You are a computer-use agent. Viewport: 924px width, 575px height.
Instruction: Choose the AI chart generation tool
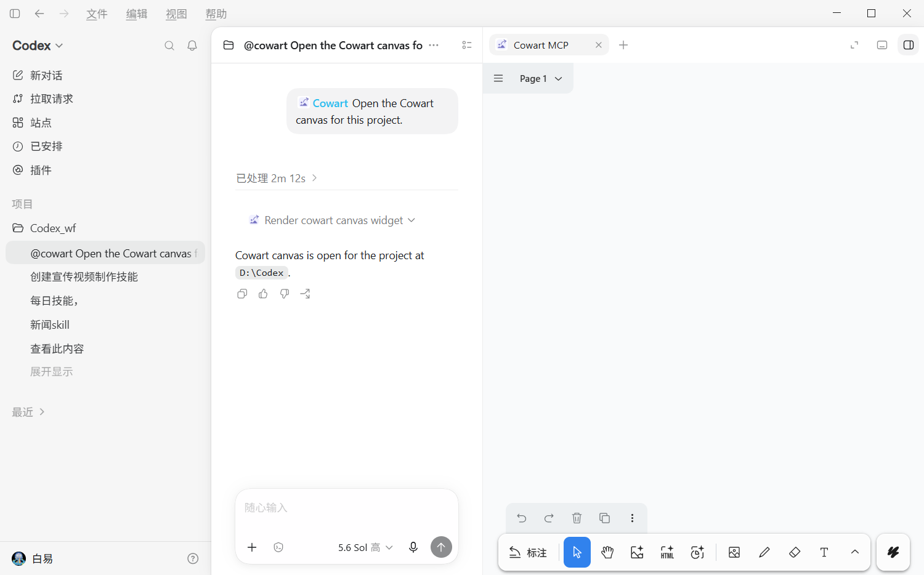[x=697, y=552]
